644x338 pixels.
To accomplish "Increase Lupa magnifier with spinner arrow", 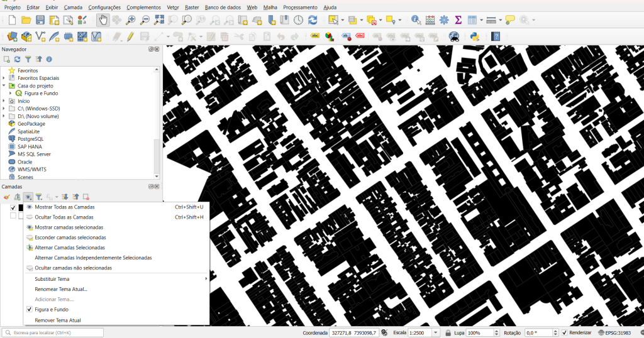I will pyautogui.click(x=497, y=330).
